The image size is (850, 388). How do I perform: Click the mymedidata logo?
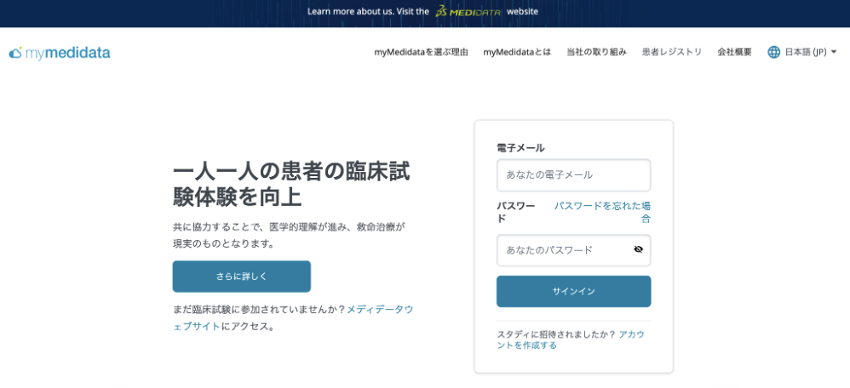click(60, 53)
